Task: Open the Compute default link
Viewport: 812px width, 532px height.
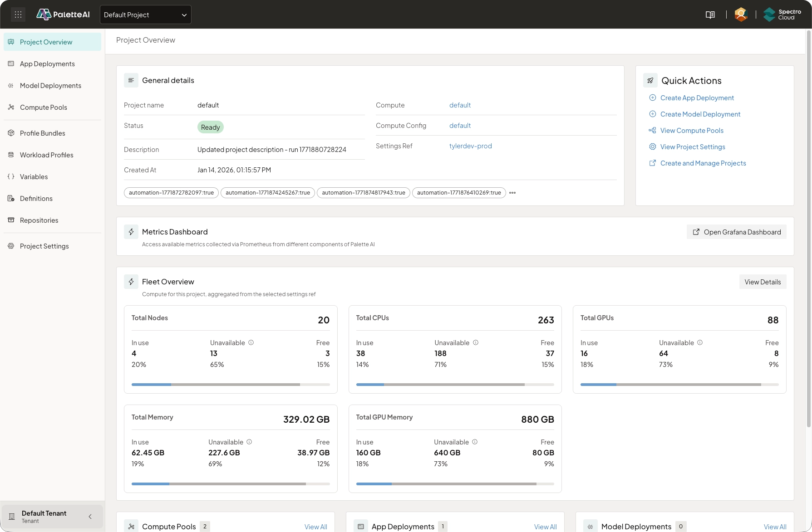Action: tap(460, 105)
